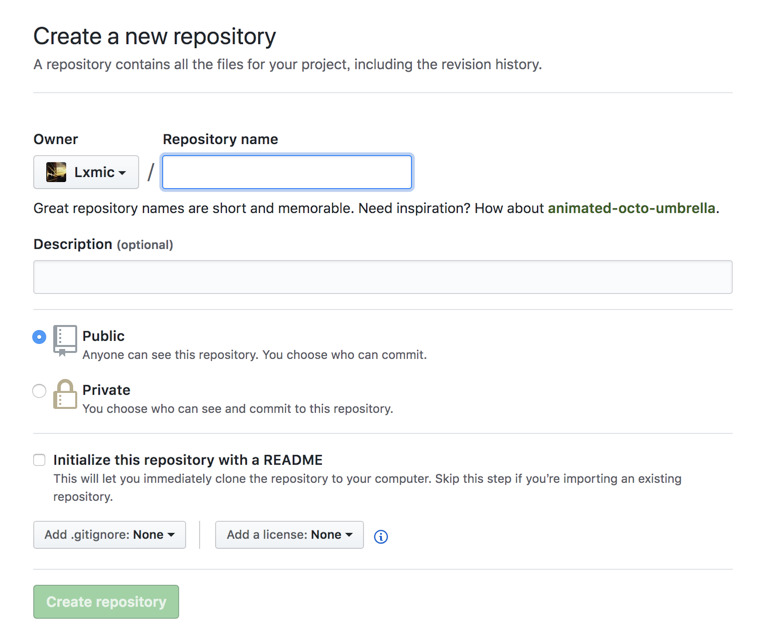Click the "Create a new repository" heading

click(154, 37)
